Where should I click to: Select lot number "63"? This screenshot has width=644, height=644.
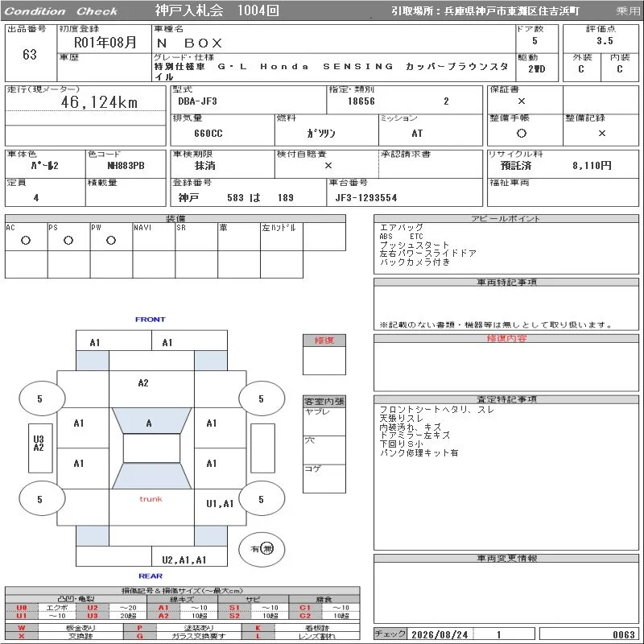pyautogui.click(x=30, y=54)
